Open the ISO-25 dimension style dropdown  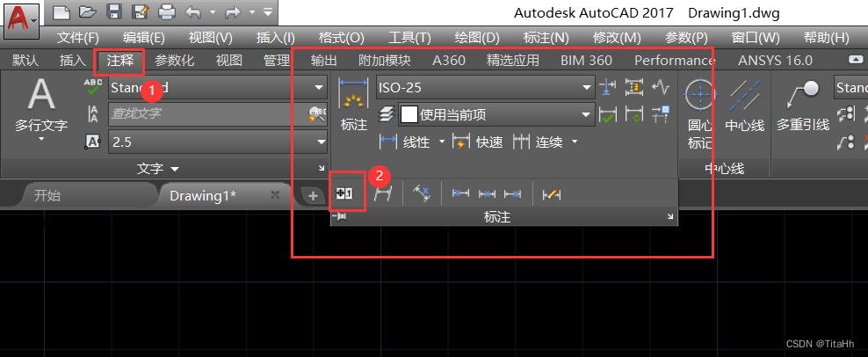point(486,87)
